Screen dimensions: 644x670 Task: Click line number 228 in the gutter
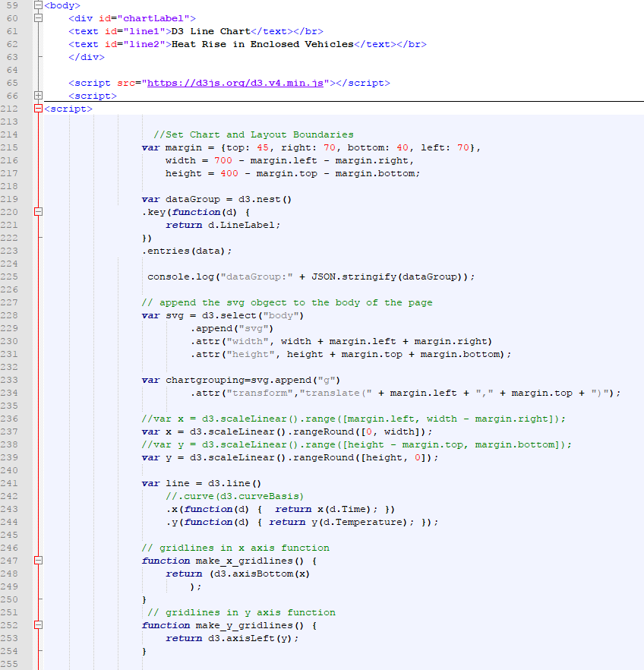[x=9, y=315]
